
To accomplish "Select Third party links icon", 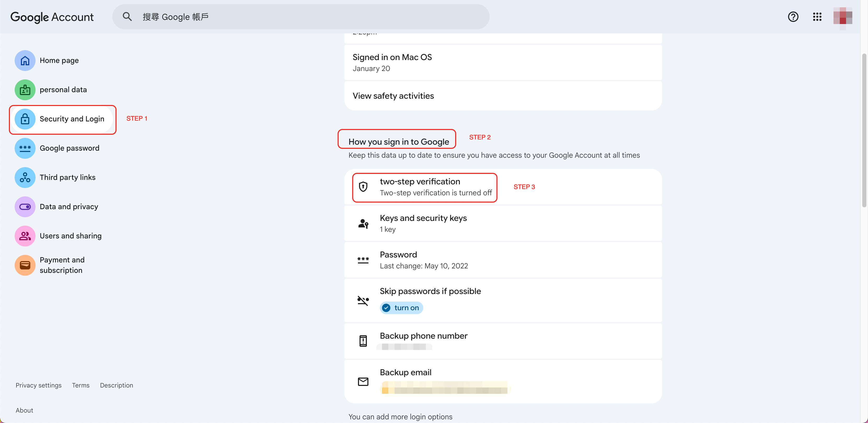I will coord(25,178).
